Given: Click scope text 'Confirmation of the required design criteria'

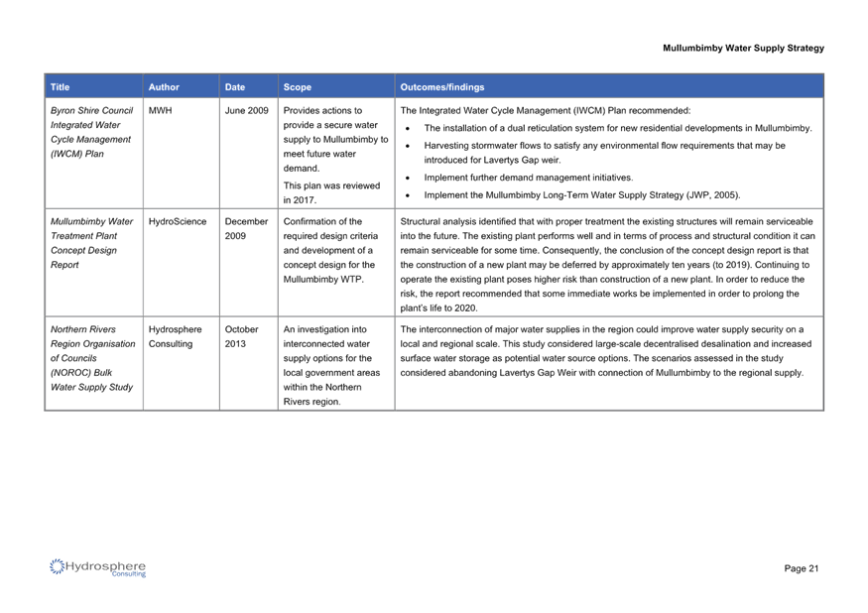Looking at the screenshot, I should click(x=330, y=250).
